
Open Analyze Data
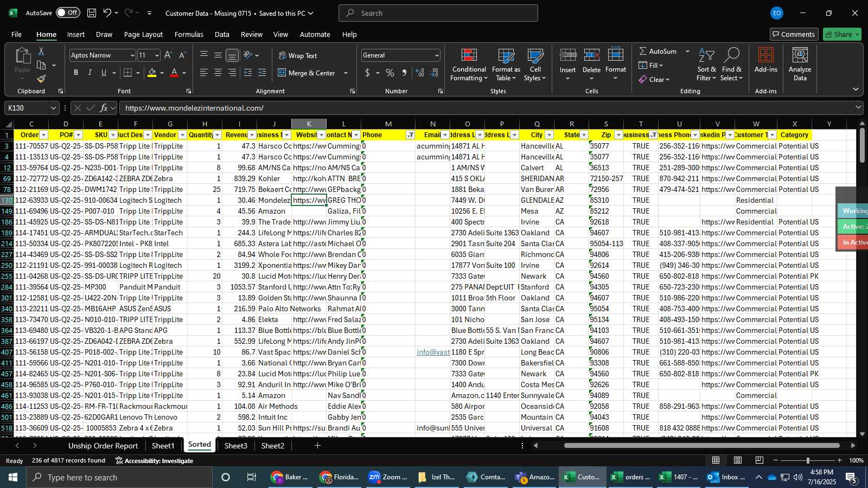point(800,65)
